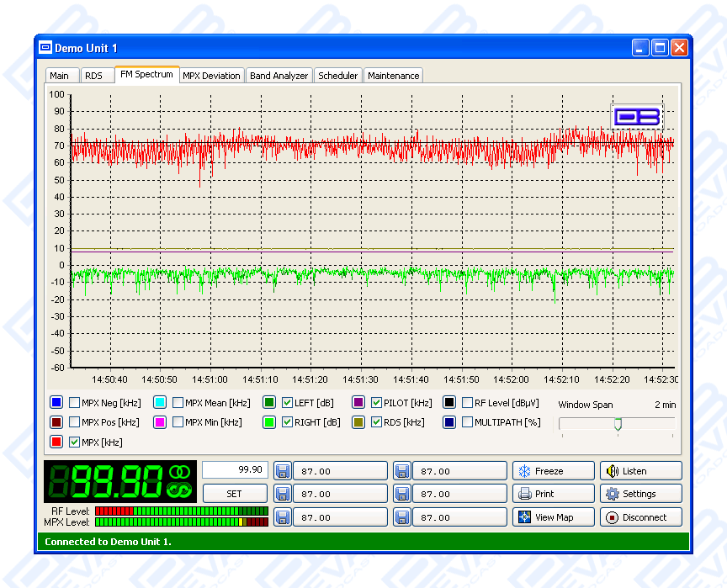Click the red MPX [kHz] color swatch

pyautogui.click(x=56, y=442)
